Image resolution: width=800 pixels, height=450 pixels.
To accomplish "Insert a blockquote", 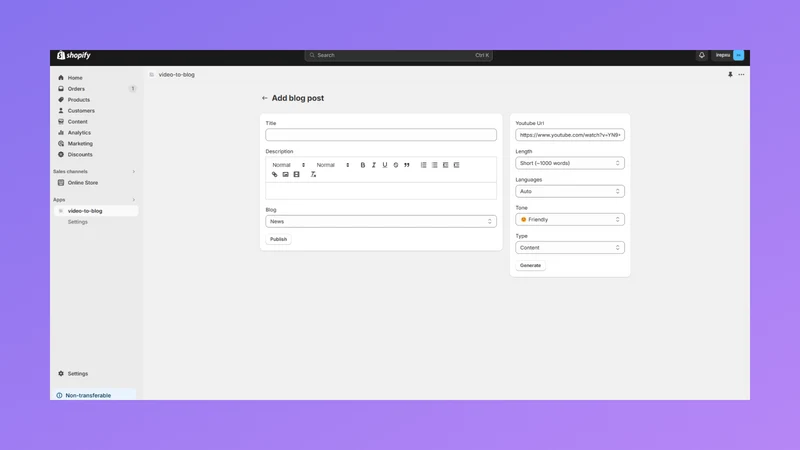I will [x=407, y=165].
